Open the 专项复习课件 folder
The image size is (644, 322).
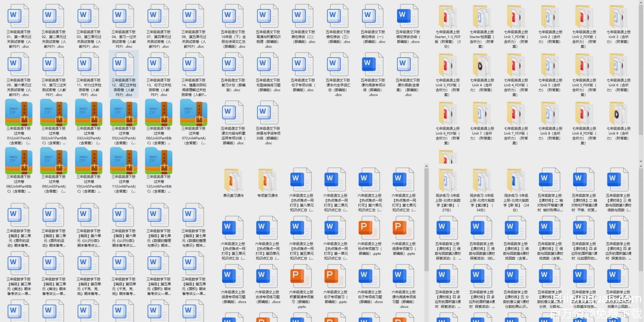click(x=268, y=180)
